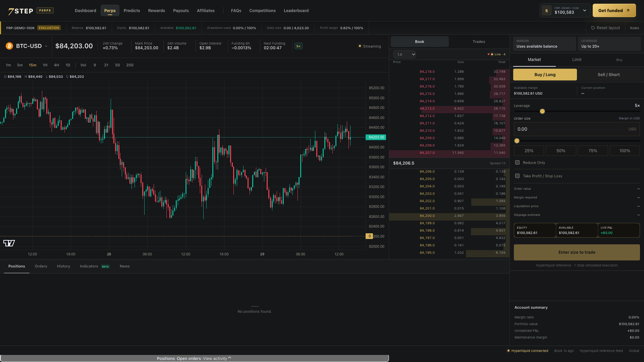
Task: Open the Rules link
Action: [x=634, y=28]
